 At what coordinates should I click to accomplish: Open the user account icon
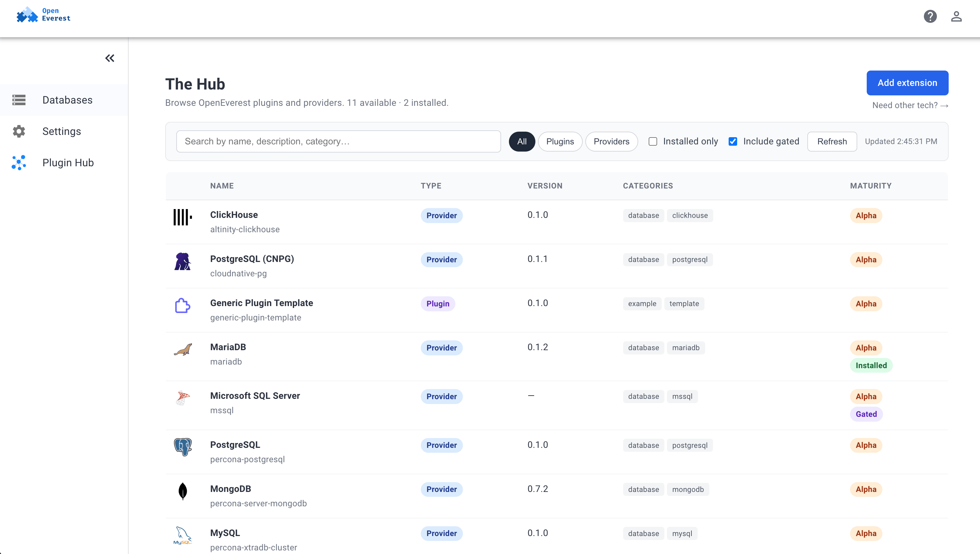coord(956,16)
